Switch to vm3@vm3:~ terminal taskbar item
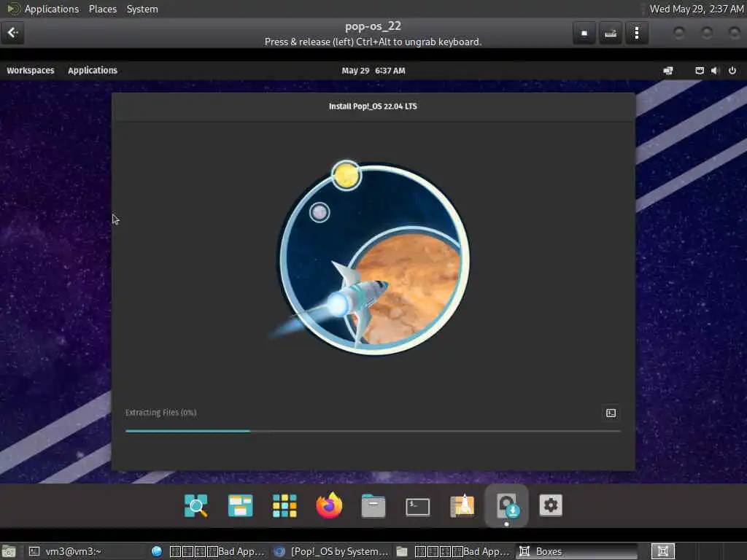This screenshot has height=560, width=747. [x=65, y=551]
